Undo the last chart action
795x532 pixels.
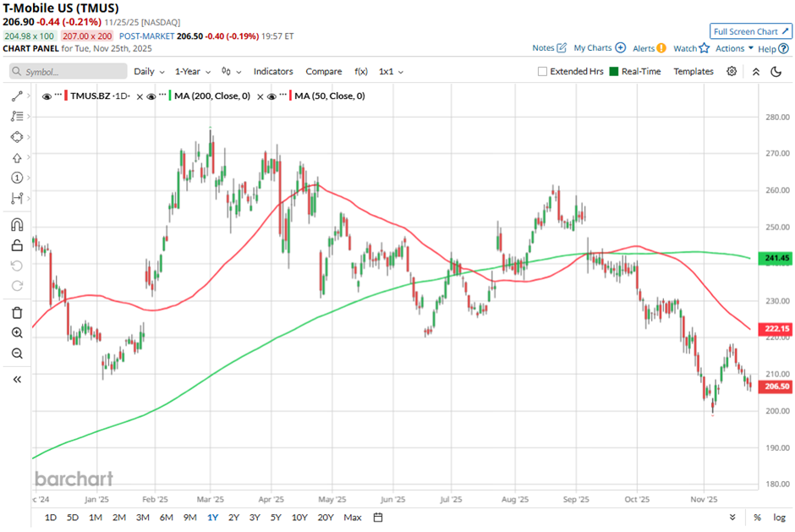tap(17, 266)
